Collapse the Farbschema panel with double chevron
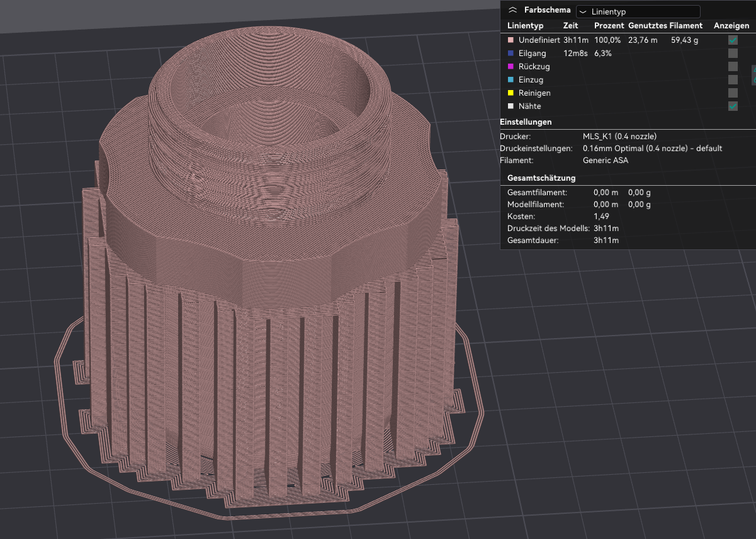The height and width of the screenshot is (539, 756). [512, 11]
